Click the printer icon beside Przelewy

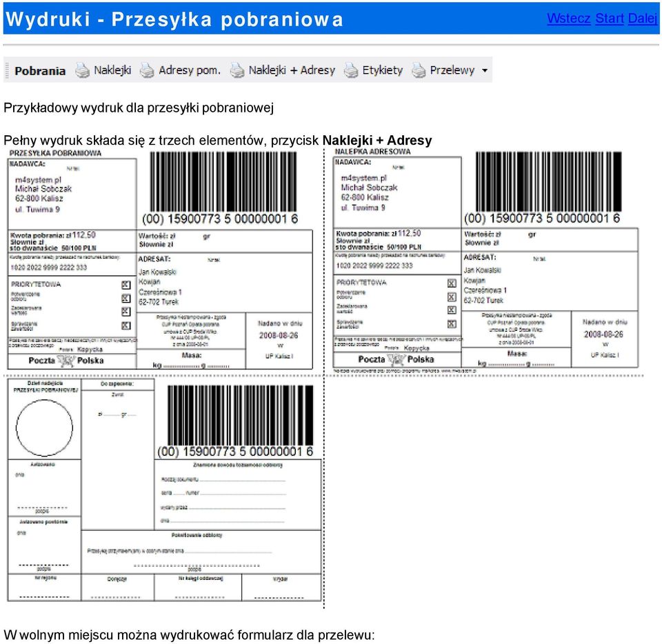click(x=419, y=70)
